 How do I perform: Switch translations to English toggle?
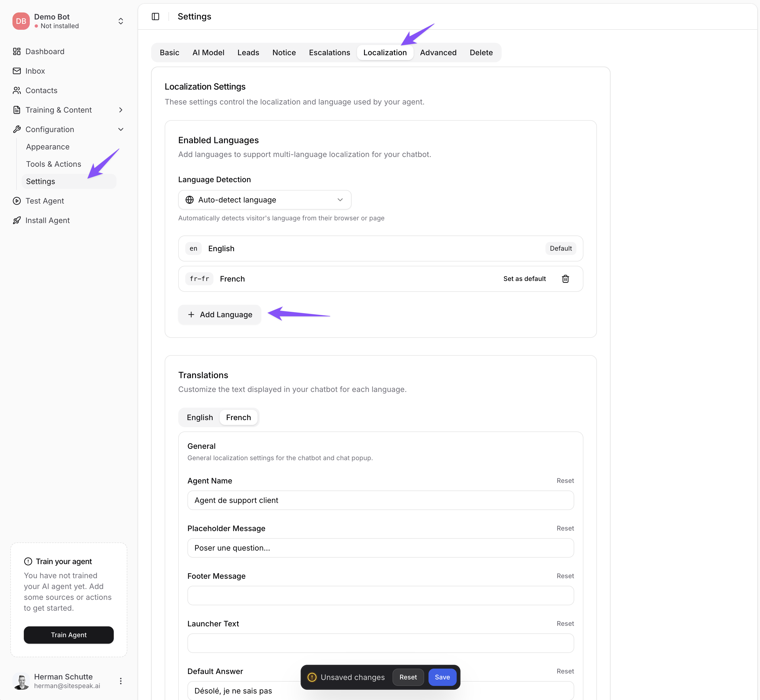click(200, 417)
